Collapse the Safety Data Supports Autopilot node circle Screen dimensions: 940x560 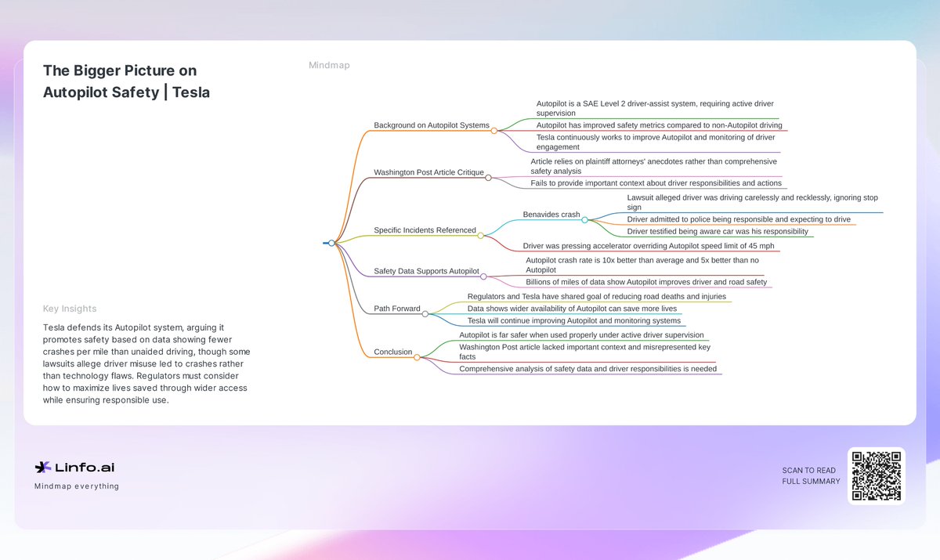coord(483,276)
